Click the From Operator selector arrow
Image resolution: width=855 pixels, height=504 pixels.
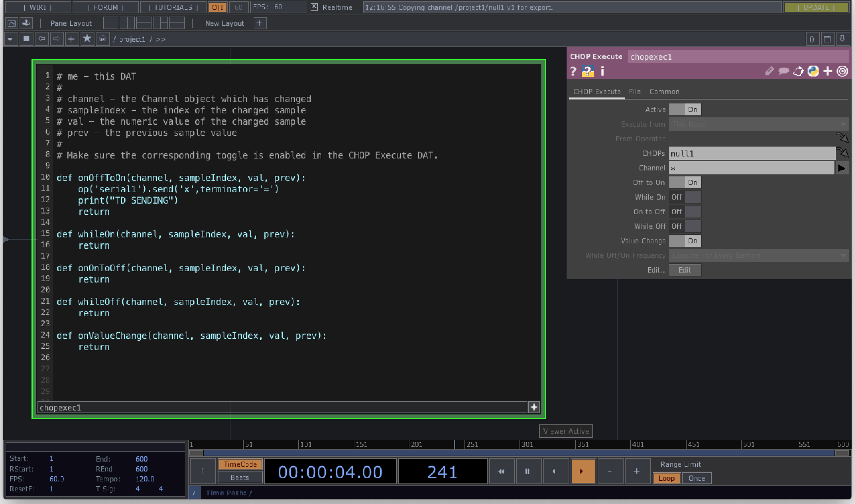point(842,138)
